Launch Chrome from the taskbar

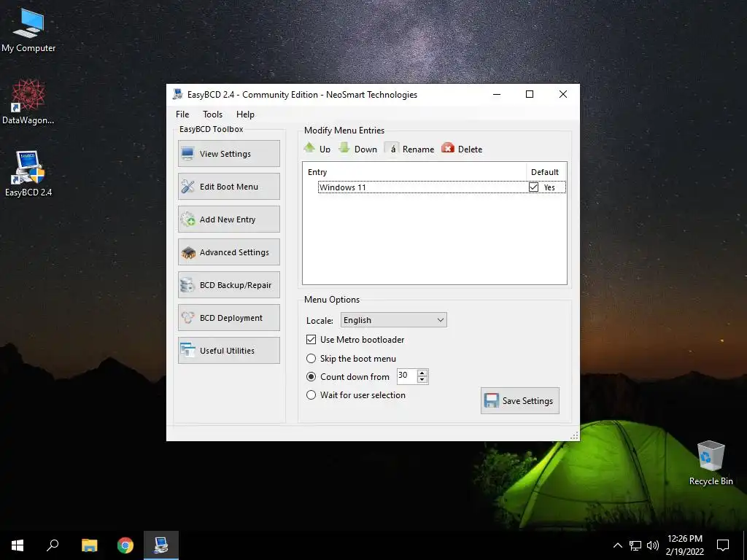click(x=125, y=545)
